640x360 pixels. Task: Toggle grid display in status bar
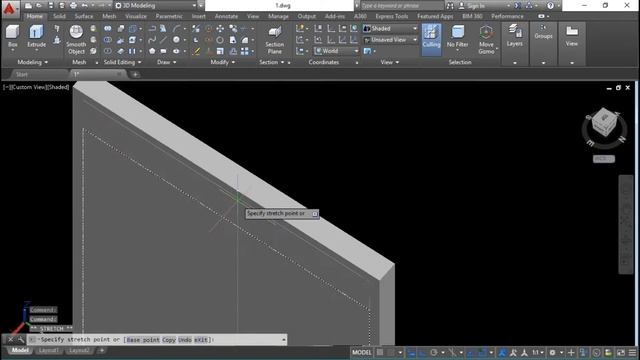pos(380,352)
